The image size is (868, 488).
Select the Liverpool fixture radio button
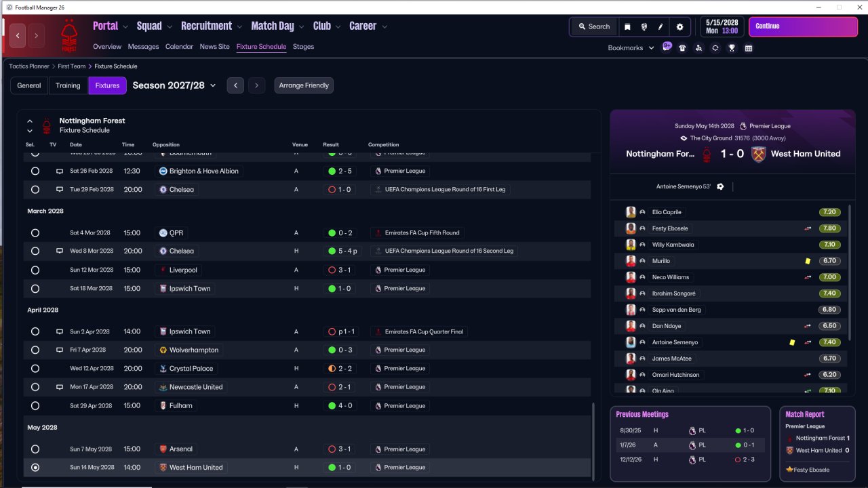click(x=35, y=270)
